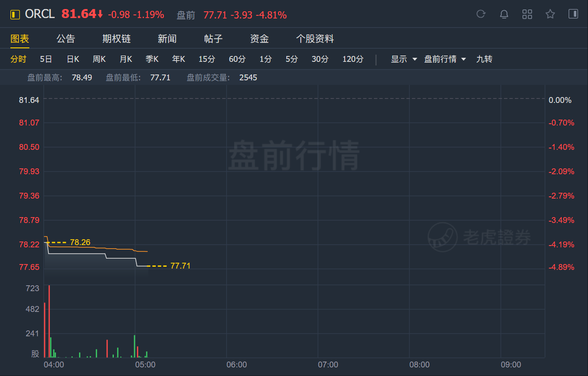Click the refresh icon in header

point(481,14)
